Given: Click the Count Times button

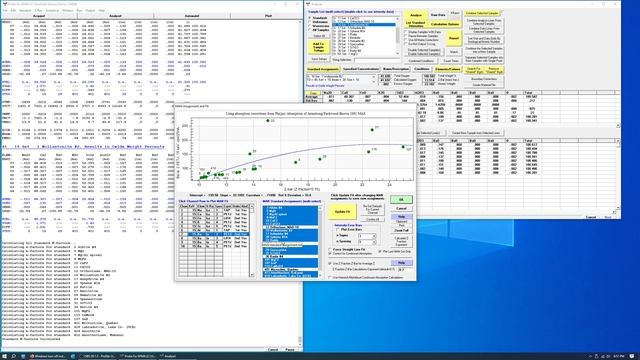Looking at the screenshot, I should coord(451,61).
